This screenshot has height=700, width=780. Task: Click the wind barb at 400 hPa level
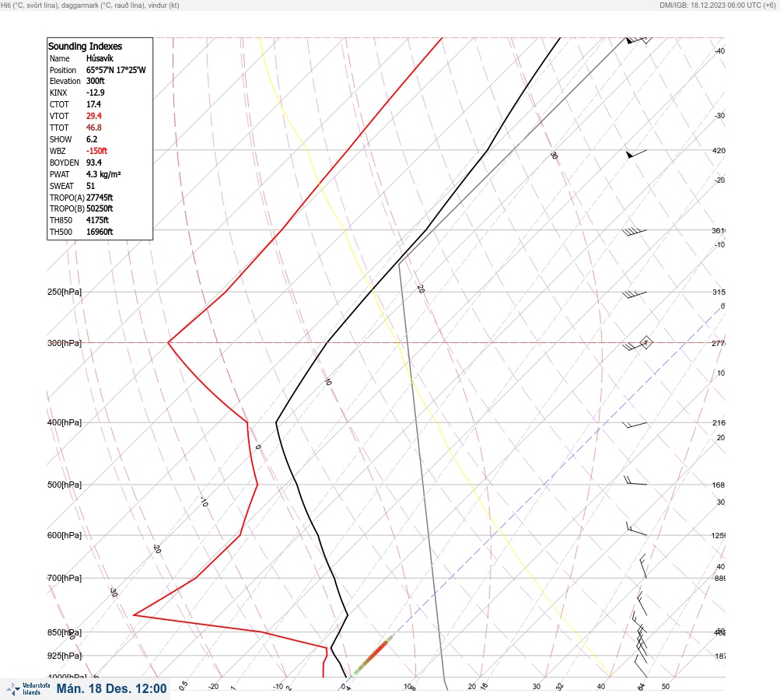tap(635, 425)
